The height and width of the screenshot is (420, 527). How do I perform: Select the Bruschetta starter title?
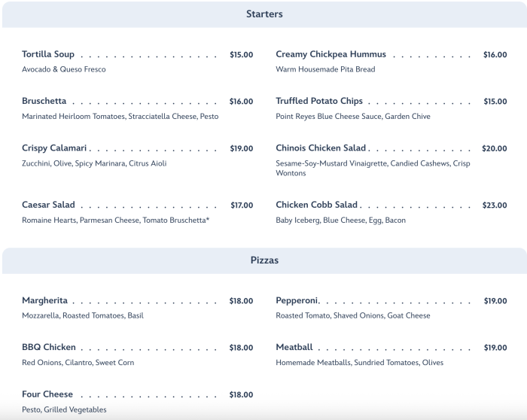(44, 101)
